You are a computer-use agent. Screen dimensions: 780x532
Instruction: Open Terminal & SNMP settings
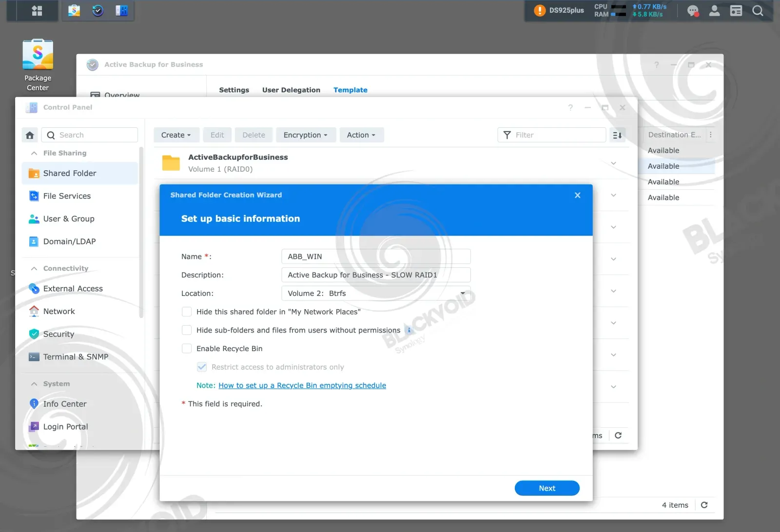(x=80, y=357)
